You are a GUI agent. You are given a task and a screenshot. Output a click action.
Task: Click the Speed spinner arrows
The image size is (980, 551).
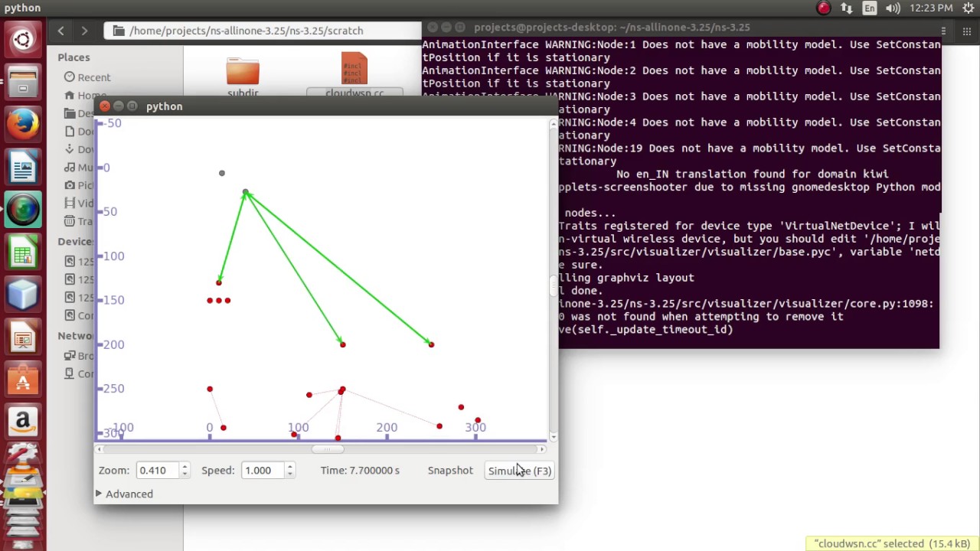[x=289, y=470]
